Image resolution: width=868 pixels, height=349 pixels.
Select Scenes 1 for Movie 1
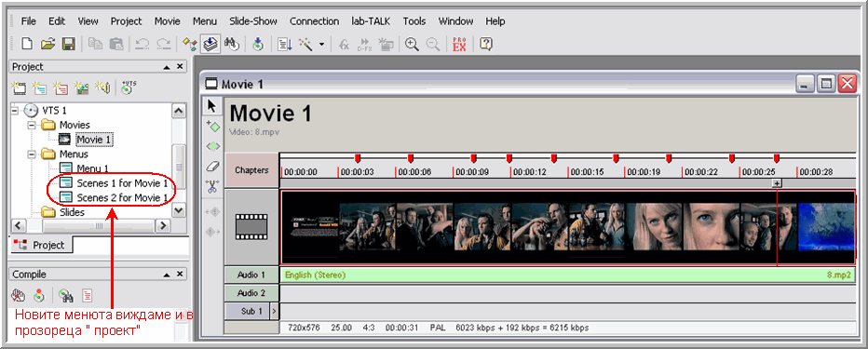point(122,183)
